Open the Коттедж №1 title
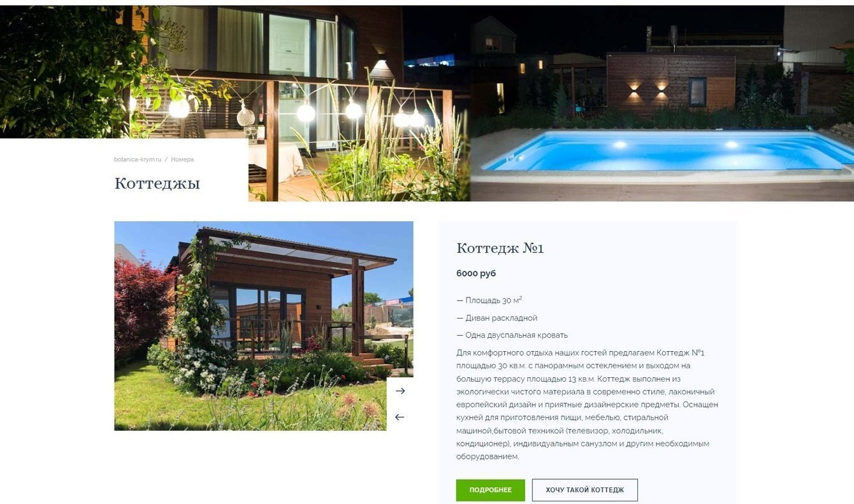Screen dimensions: 854x504 pos(500,248)
